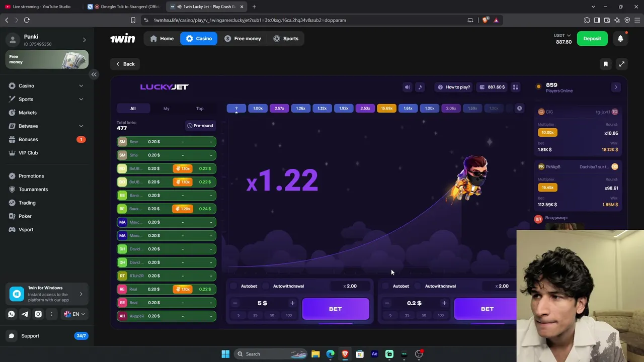Expand the Players Online chat panel arrow
The image size is (644, 362).
point(616,87)
